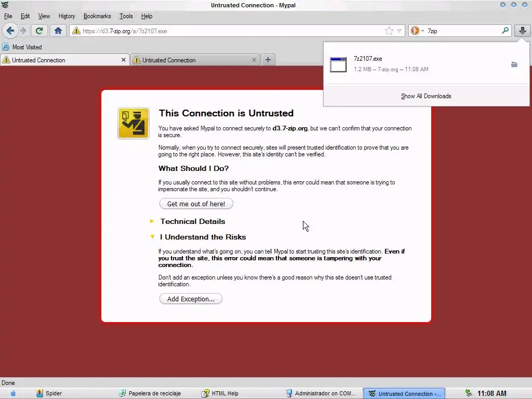The width and height of the screenshot is (532, 399).
Task: Collapse the I Understand the Risks section
Action: 203,237
